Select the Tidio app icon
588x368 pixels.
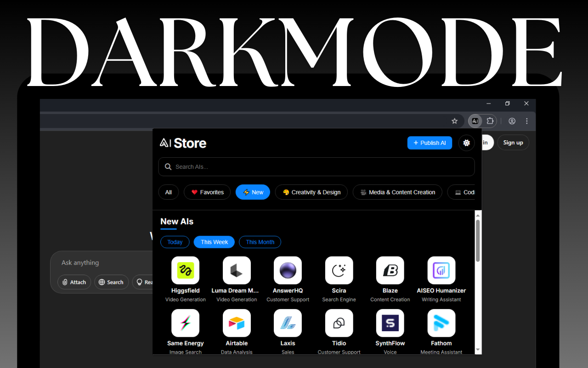339,323
